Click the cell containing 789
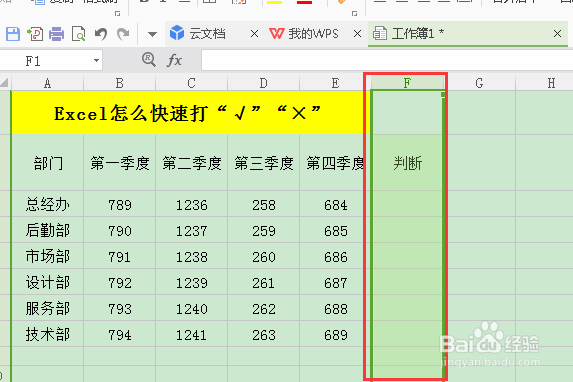Viewport: 573px width, 382px height. (119, 204)
